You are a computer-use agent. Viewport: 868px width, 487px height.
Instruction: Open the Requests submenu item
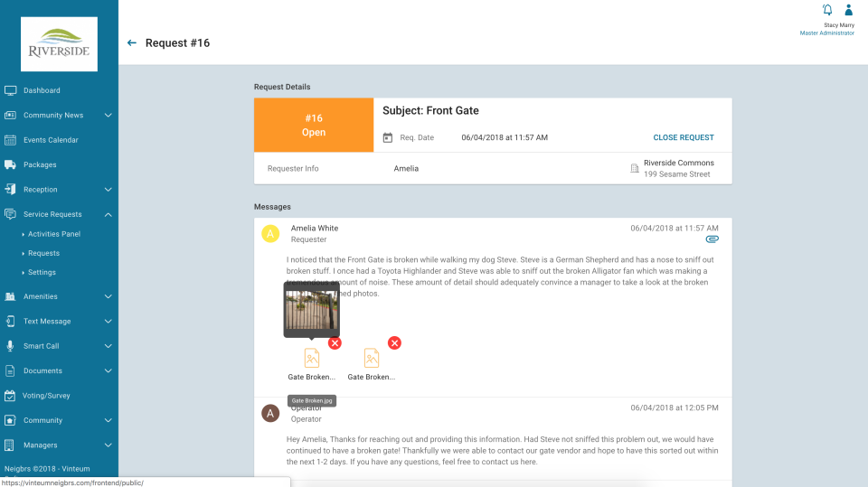(43, 253)
